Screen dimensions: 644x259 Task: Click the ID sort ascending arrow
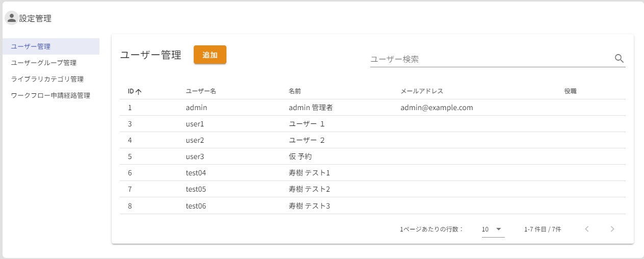(x=138, y=92)
